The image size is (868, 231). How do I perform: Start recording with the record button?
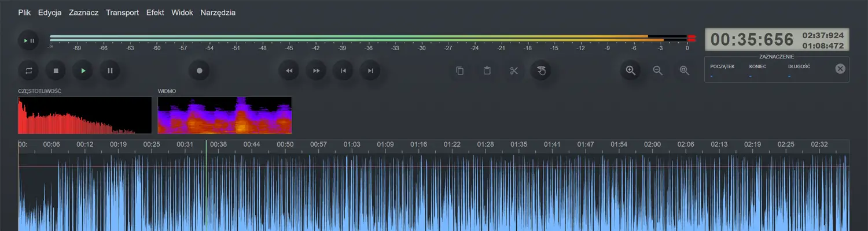pyautogui.click(x=200, y=71)
